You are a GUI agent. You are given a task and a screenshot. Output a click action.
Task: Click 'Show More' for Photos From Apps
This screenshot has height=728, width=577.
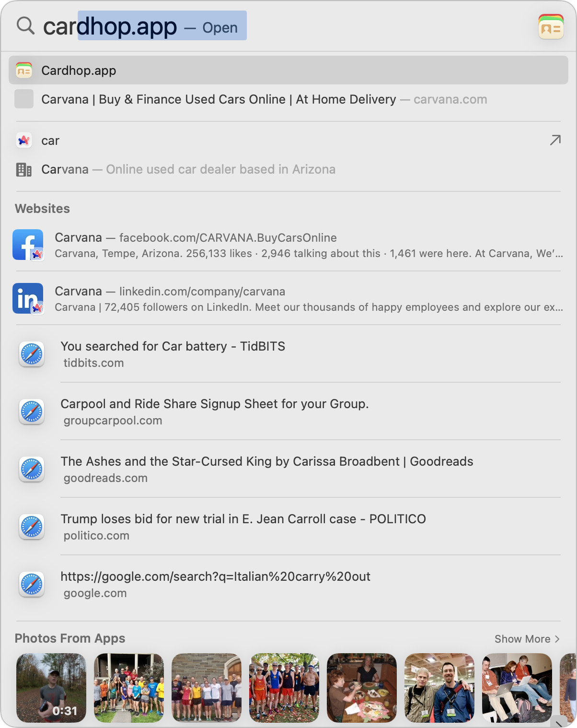pyautogui.click(x=527, y=639)
